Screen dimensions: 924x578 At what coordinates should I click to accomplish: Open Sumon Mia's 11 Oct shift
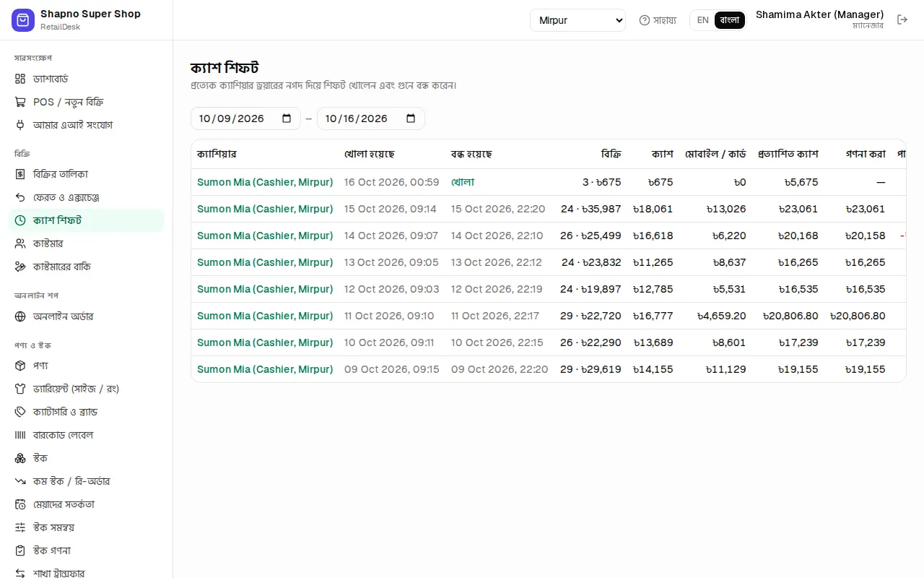tap(265, 316)
